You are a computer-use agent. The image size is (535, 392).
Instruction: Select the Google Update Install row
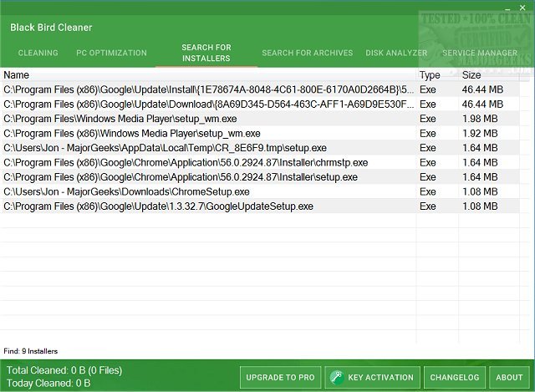click(261, 89)
